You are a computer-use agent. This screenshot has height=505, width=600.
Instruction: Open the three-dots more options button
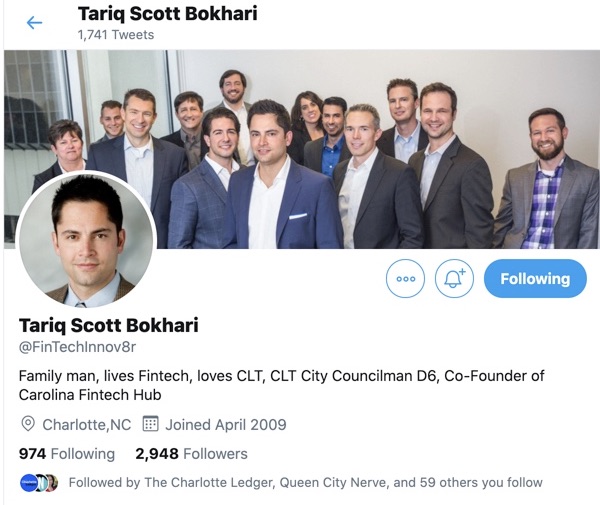[405, 279]
